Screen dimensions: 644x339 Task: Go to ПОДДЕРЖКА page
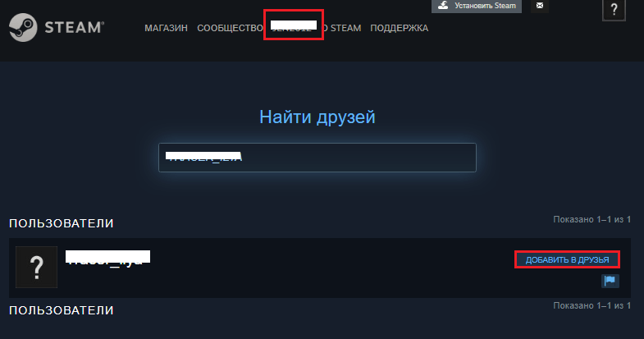[x=400, y=28]
